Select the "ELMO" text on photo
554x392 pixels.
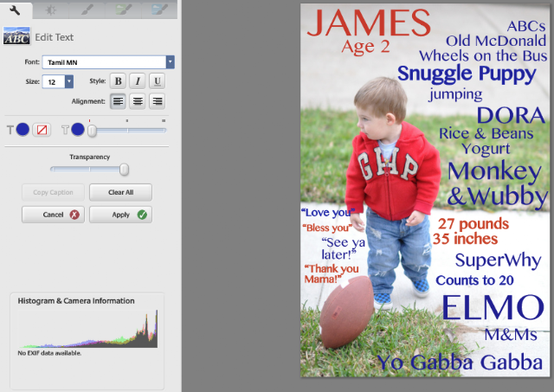tap(493, 307)
